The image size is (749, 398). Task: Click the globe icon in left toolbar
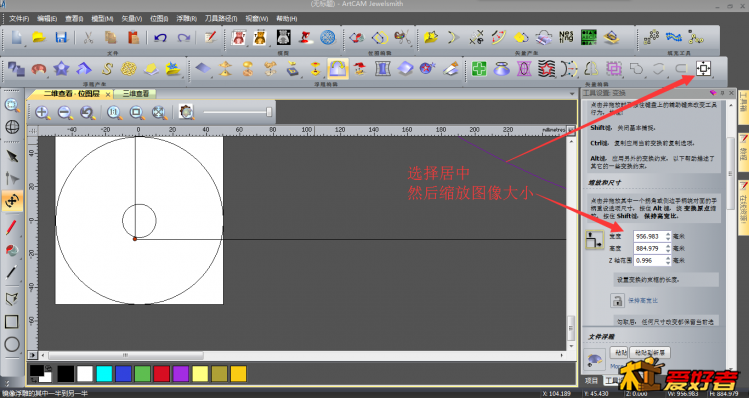point(12,127)
